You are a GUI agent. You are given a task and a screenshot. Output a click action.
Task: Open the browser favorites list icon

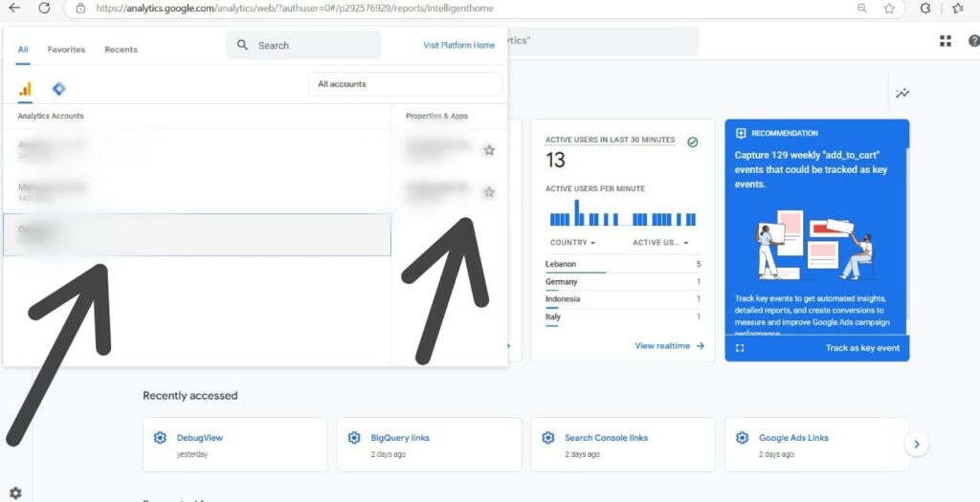957,8
